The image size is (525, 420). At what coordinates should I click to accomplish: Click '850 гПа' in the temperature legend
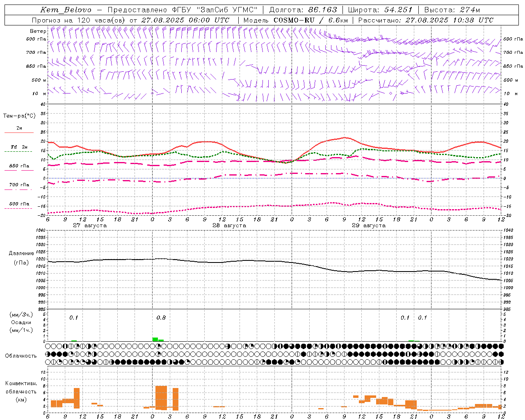point(19,166)
